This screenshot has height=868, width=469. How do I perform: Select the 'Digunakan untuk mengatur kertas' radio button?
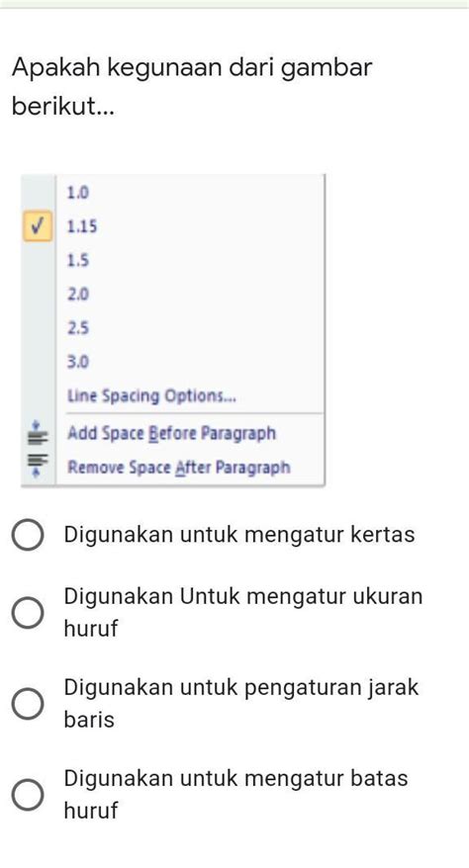28,535
